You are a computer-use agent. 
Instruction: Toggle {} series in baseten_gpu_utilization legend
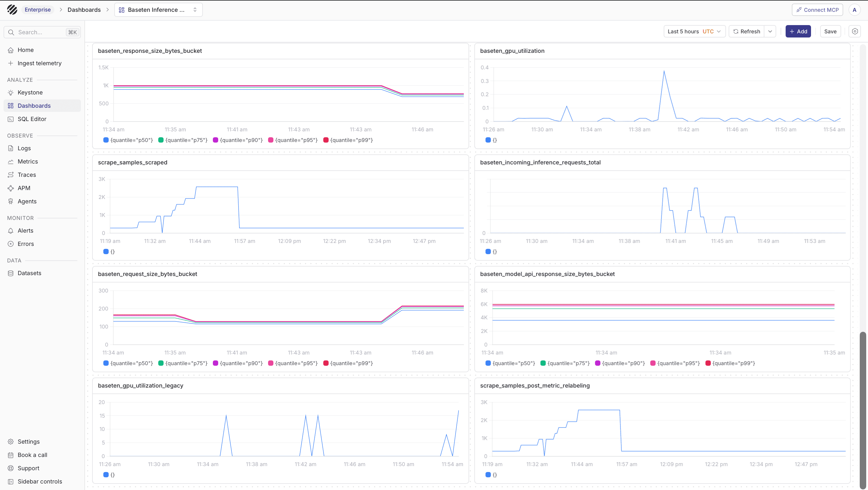click(x=491, y=140)
